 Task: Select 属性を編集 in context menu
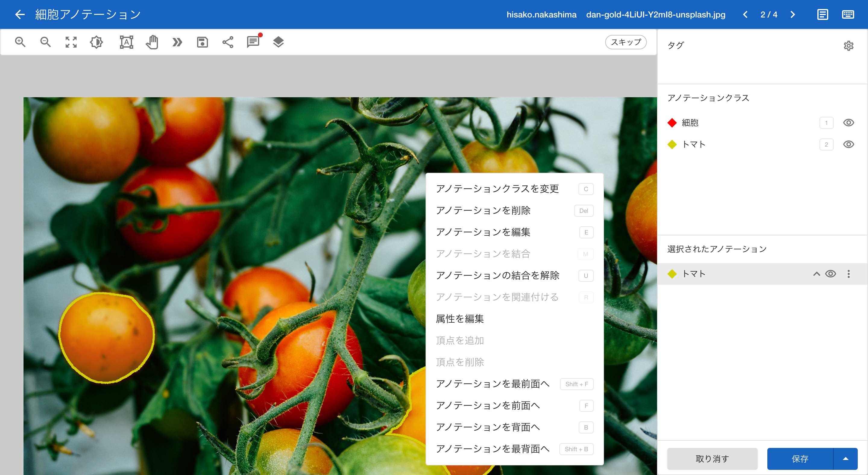point(460,319)
